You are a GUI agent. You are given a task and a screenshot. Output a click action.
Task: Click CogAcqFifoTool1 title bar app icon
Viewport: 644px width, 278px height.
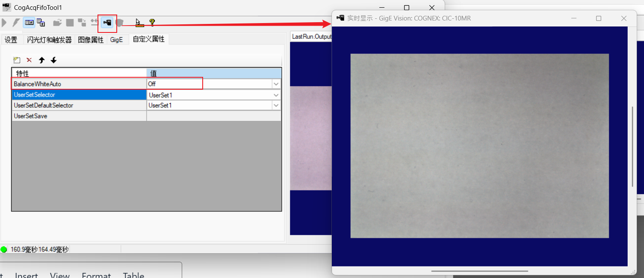(6, 7)
